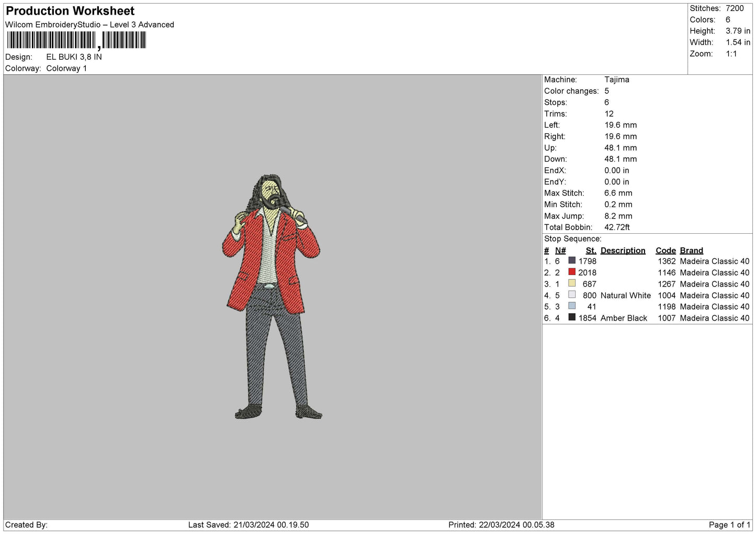The width and height of the screenshot is (756, 534).
Task: Click the Trims value 12
Action: 609,113
